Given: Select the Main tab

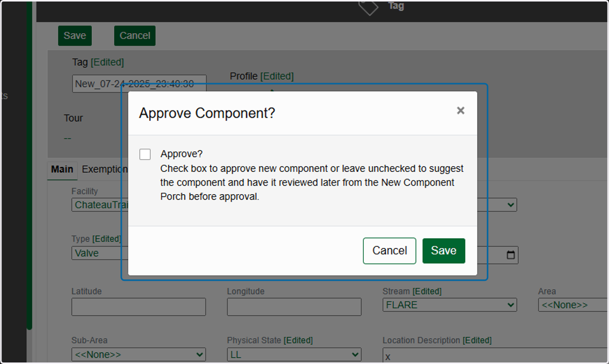Looking at the screenshot, I should point(62,169).
